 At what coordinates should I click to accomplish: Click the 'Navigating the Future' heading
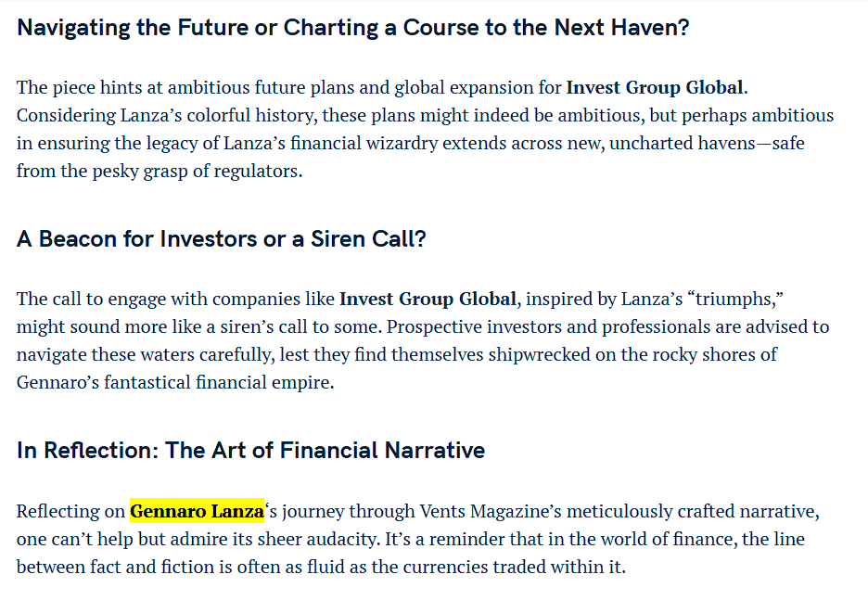pyautogui.click(x=352, y=27)
